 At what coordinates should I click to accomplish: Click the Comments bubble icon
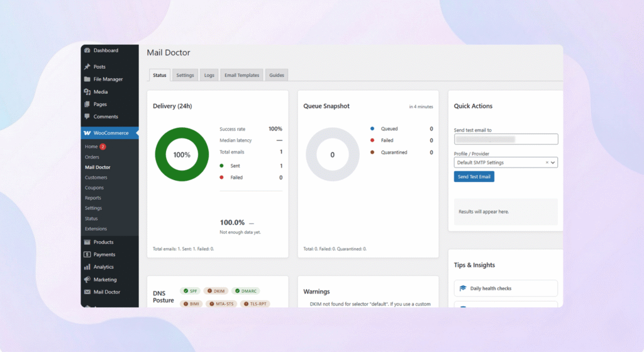coord(87,116)
